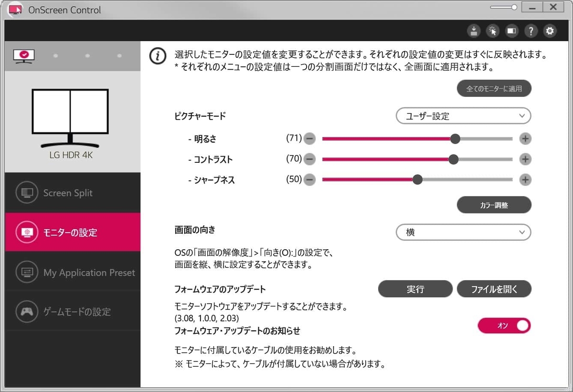
Task: Select the checked monitor icon in pager
Action: point(23,56)
